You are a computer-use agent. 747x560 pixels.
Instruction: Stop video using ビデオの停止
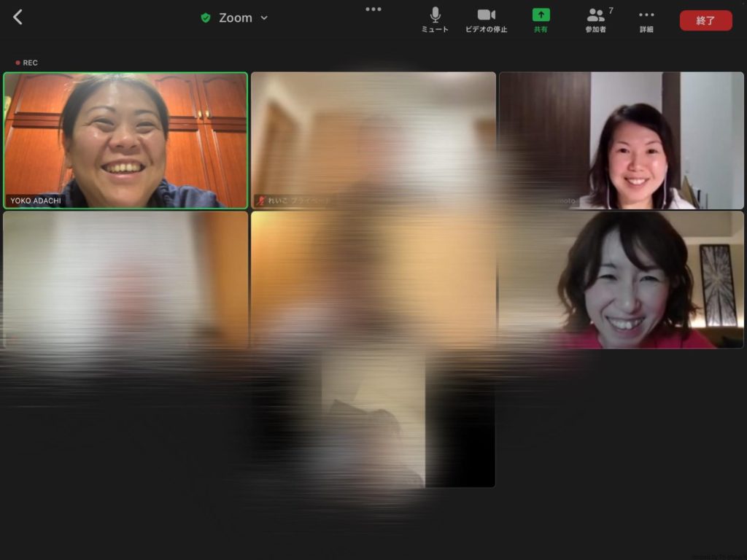point(486,20)
